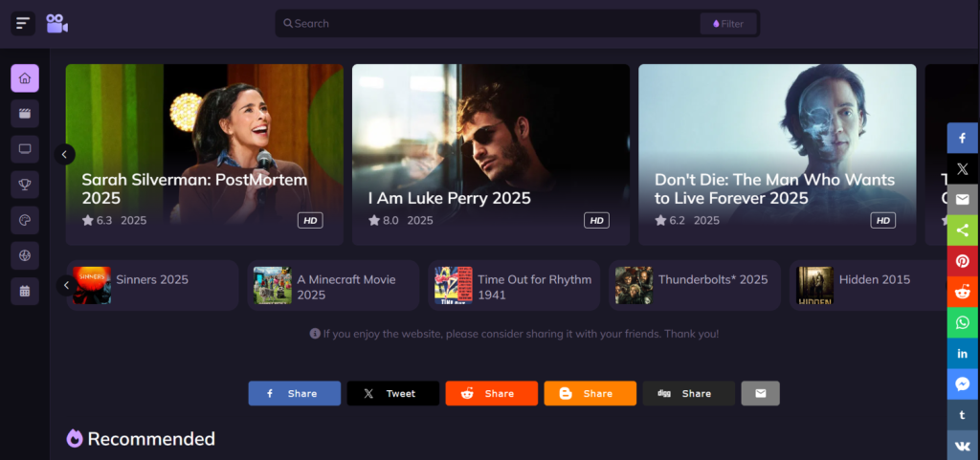Screen dimensions: 980x460
Task: Share on Reddit with red-orange Share button
Action: 491,393
